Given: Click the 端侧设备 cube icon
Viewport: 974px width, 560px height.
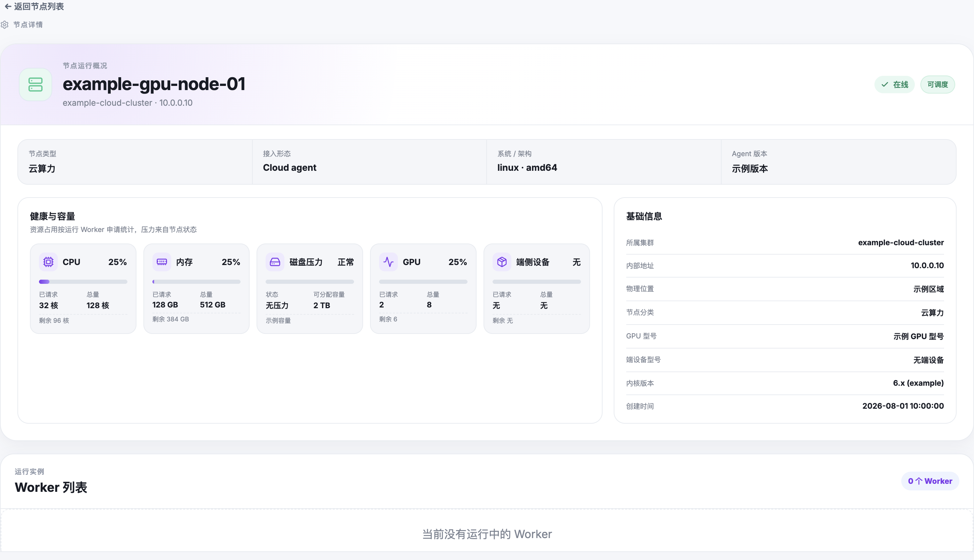Looking at the screenshot, I should [x=502, y=262].
